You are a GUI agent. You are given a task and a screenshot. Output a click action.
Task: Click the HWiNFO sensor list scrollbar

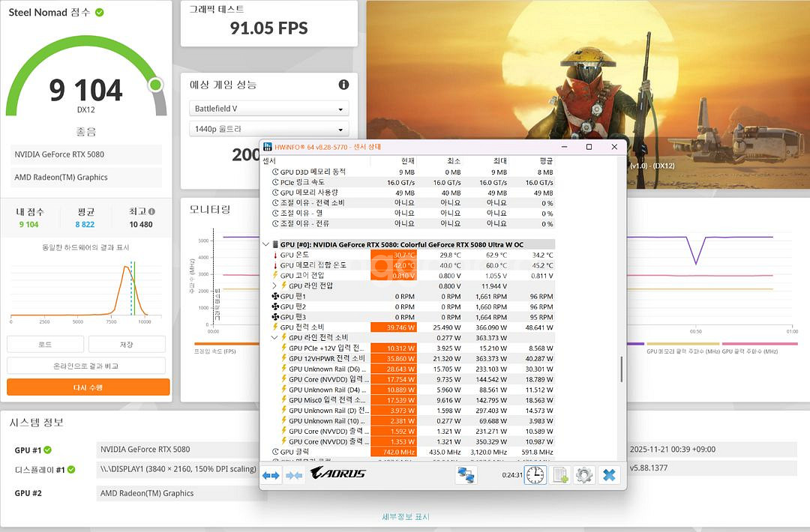tap(622, 367)
